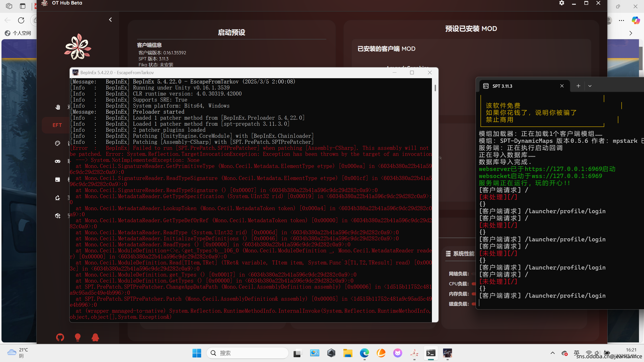Viewport: 644px width, 362px height.
Task: Click the 磁盘负载 label
Action: [x=459, y=304]
